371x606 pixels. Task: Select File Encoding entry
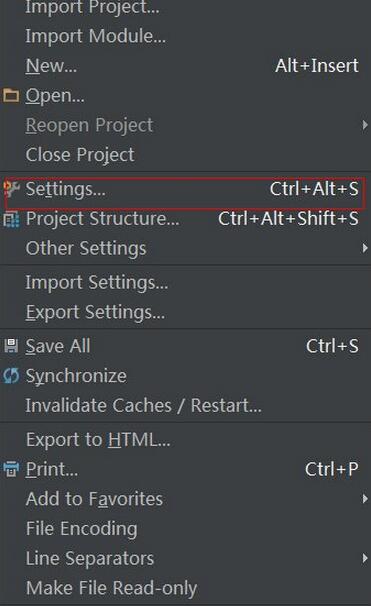pyautogui.click(x=82, y=528)
